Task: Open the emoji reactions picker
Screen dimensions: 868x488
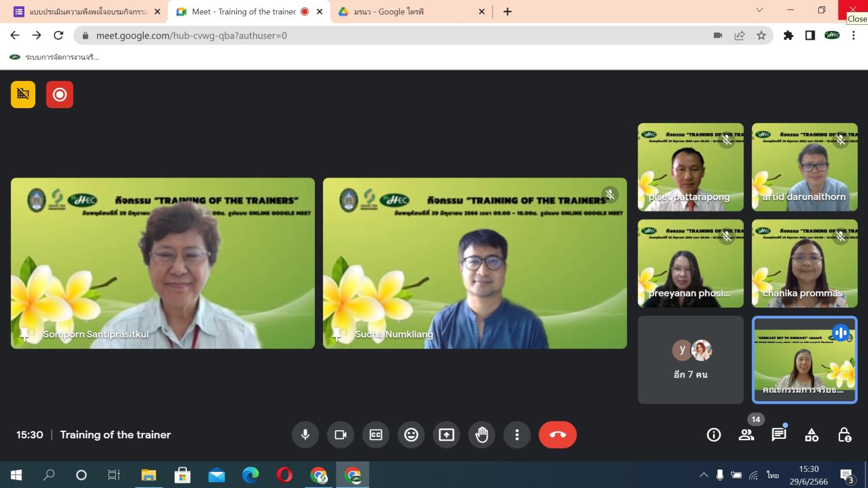Action: (411, 435)
